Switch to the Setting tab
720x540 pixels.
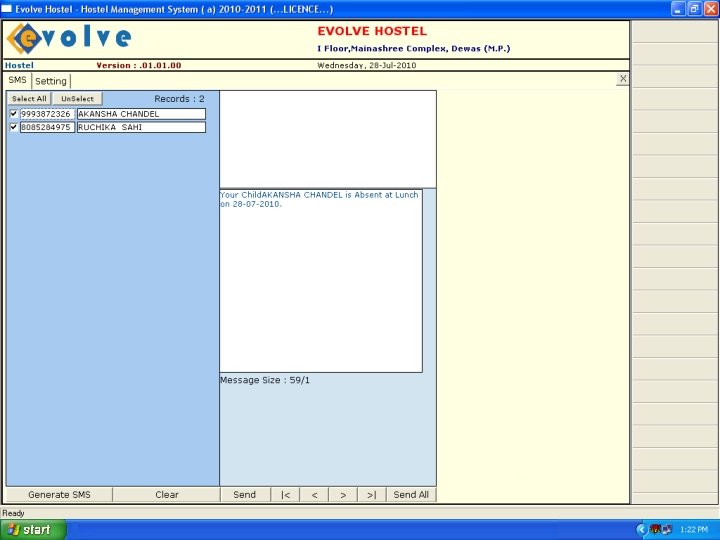pyautogui.click(x=51, y=81)
